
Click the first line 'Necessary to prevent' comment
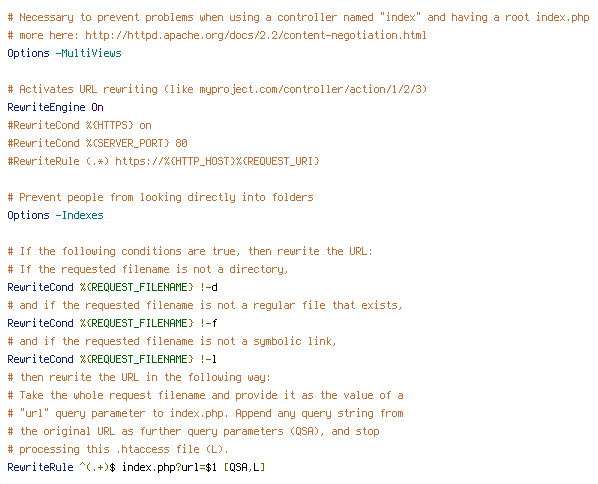(x=298, y=18)
